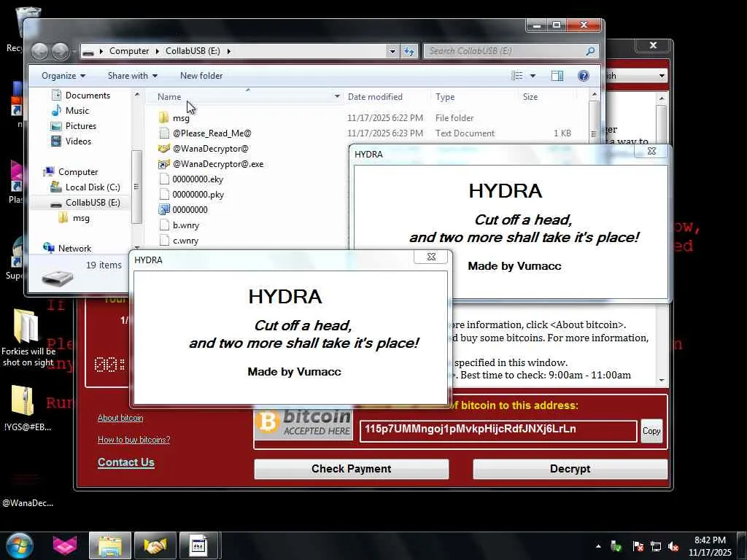This screenshot has height=560, width=747.
Task: Close the front HYDRA dialog
Action: [431, 257]
